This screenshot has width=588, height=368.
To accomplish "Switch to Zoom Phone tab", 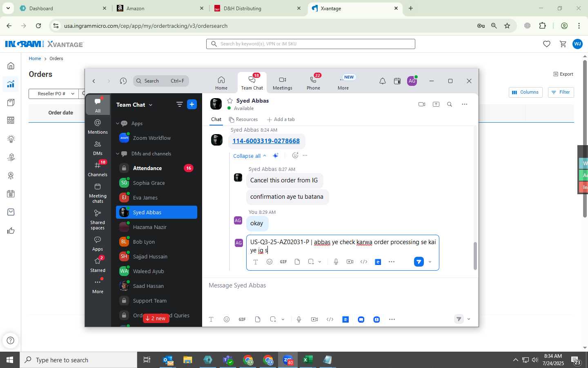I will click(314, 83).
